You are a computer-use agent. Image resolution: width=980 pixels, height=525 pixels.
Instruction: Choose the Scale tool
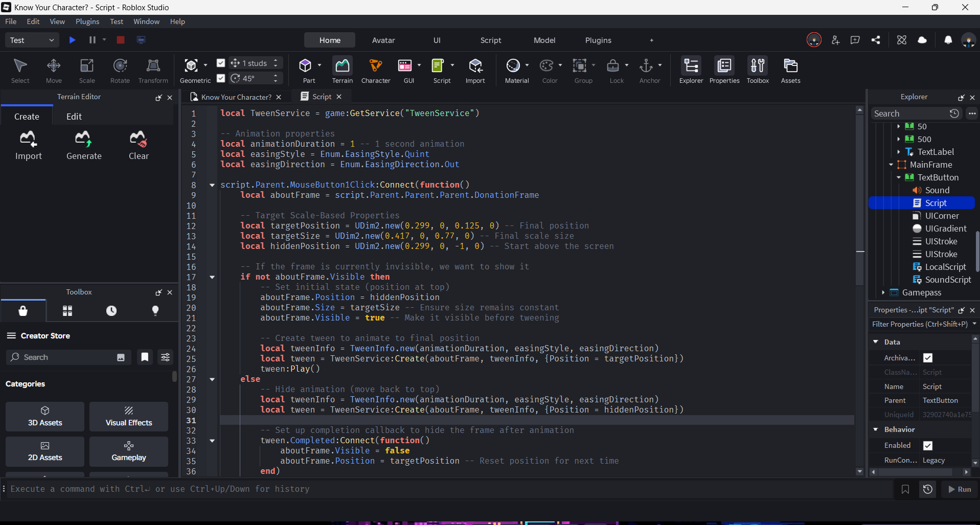click(87, 71)
